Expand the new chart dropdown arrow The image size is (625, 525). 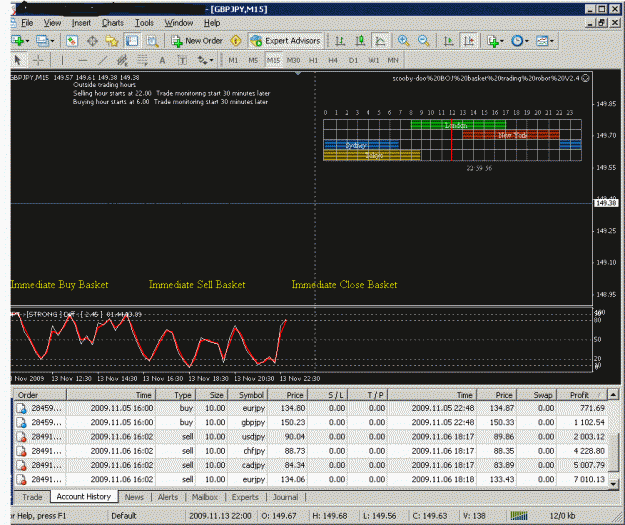tap(27, 41)
